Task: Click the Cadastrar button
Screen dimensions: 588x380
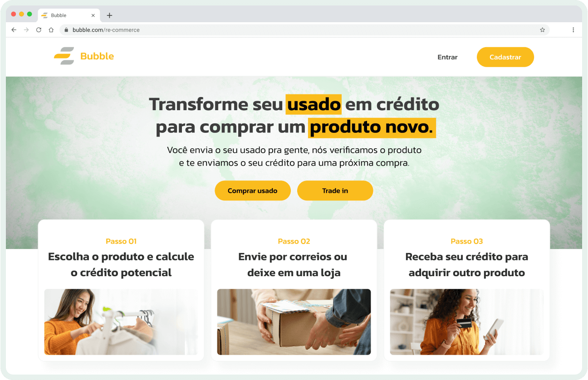Action: (505, 57)
